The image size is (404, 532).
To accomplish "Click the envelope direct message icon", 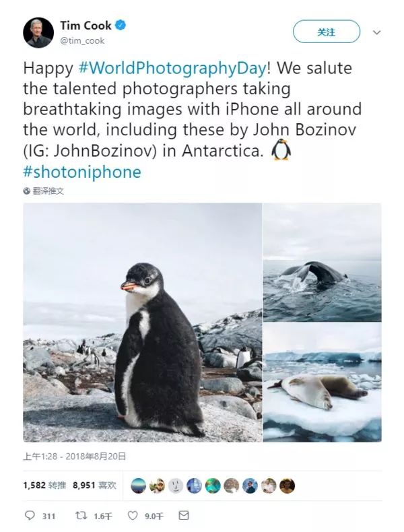I will [x=184, y=516].
